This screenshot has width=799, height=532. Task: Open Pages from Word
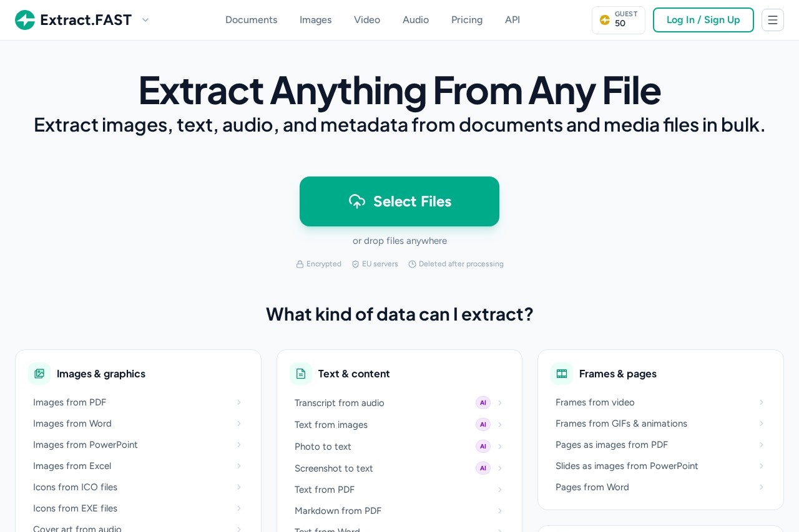click(660, 487)
